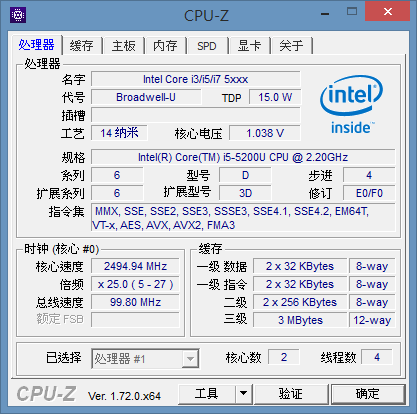Close the CPU-Z window

387,12
